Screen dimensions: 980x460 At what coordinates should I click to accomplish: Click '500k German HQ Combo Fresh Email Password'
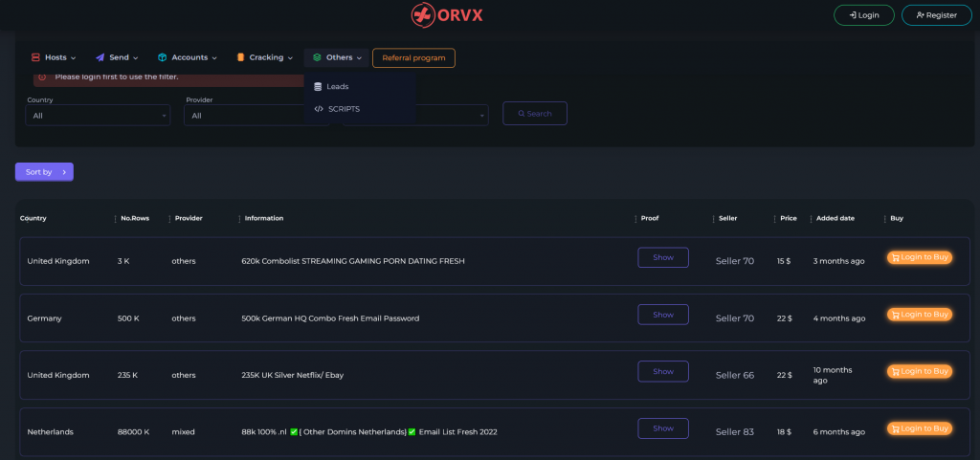coord(330,318)
